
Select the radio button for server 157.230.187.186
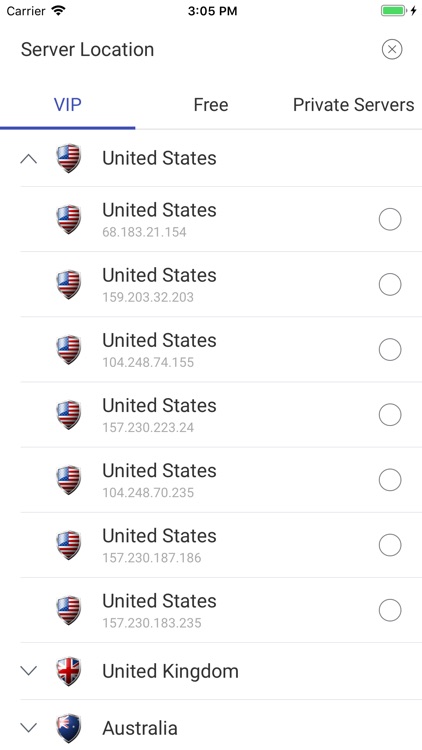pyautogui.click(x=389, y=545)
